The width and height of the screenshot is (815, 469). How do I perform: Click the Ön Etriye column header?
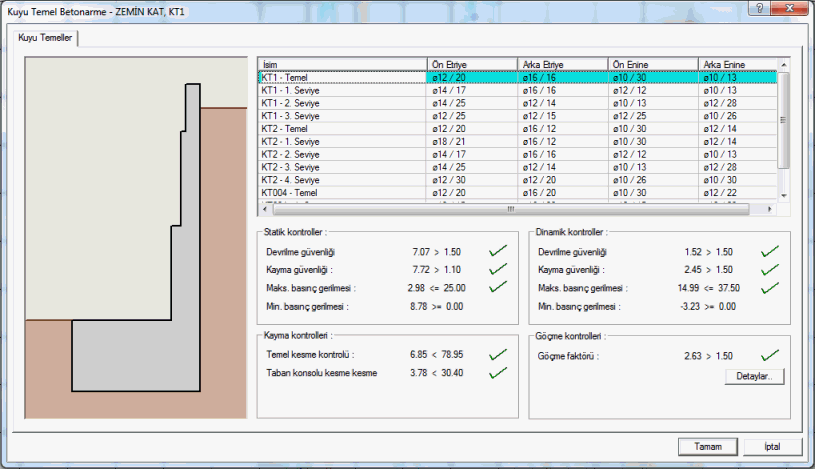[472, 64]
